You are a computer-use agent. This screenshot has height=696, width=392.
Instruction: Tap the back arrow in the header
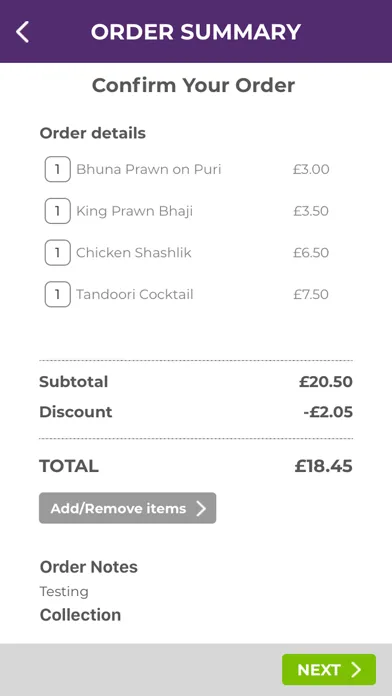pyautogui.click(x=22, y=32)
